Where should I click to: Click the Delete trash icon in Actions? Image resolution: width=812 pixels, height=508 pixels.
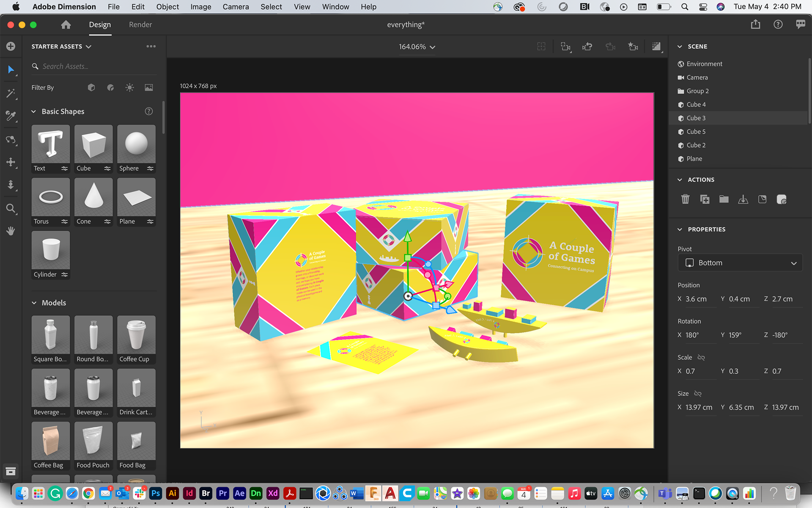point(685,199)
